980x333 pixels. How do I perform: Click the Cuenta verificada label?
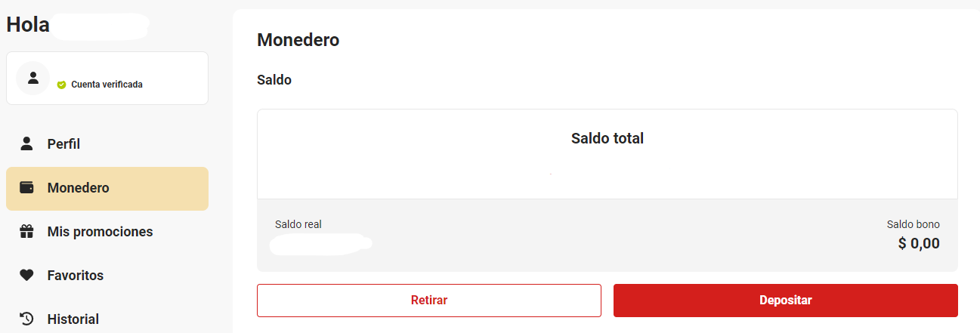pos(107,85)
